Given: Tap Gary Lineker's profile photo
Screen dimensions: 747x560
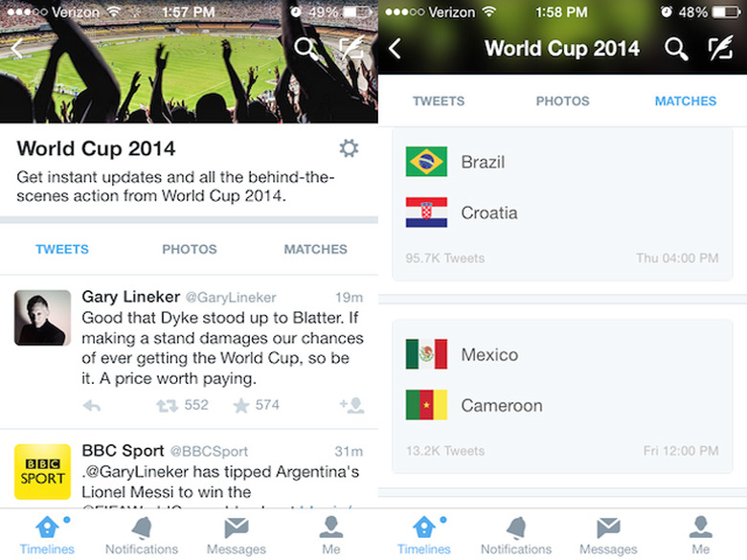Looking at the screenshot, I should pos(42,318).
